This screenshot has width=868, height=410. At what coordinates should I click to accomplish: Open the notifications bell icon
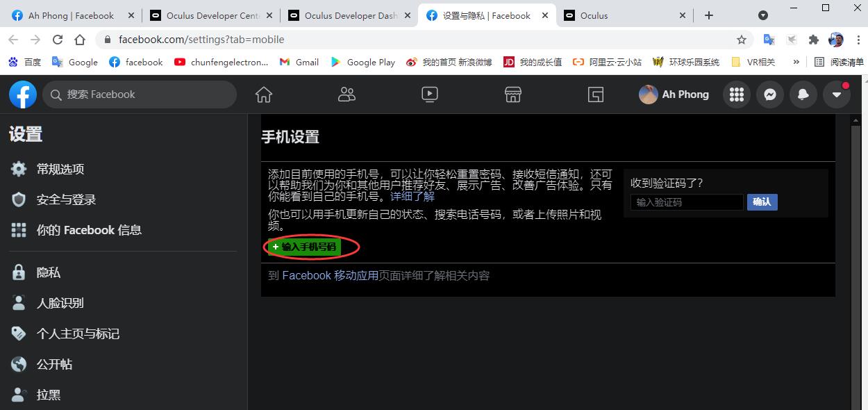point(803,95)
